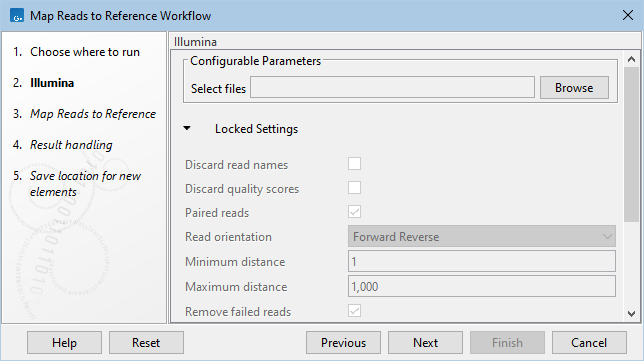Select step 4 Result handling
This screenshot has height=361, width=644.
71,145
